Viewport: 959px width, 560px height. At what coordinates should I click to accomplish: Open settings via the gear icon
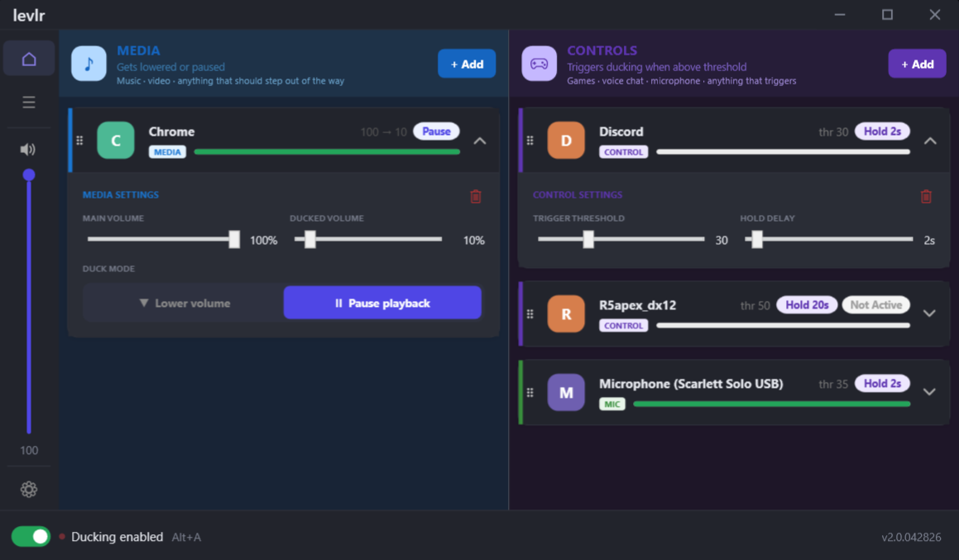click(x=29, y=489)
